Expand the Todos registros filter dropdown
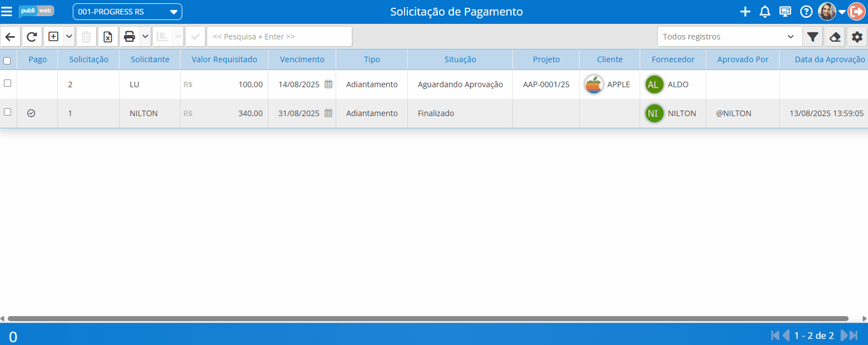 click(x=729, y=37)
